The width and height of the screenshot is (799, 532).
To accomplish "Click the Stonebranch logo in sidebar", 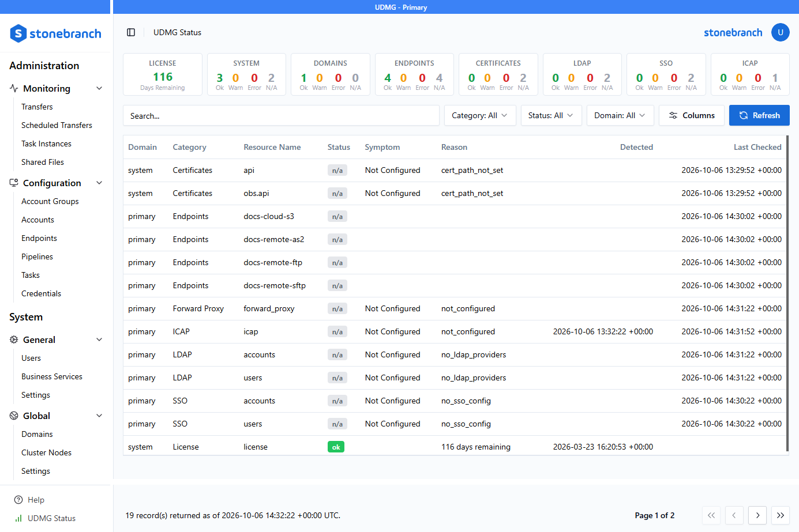I will tap(56, 33).
